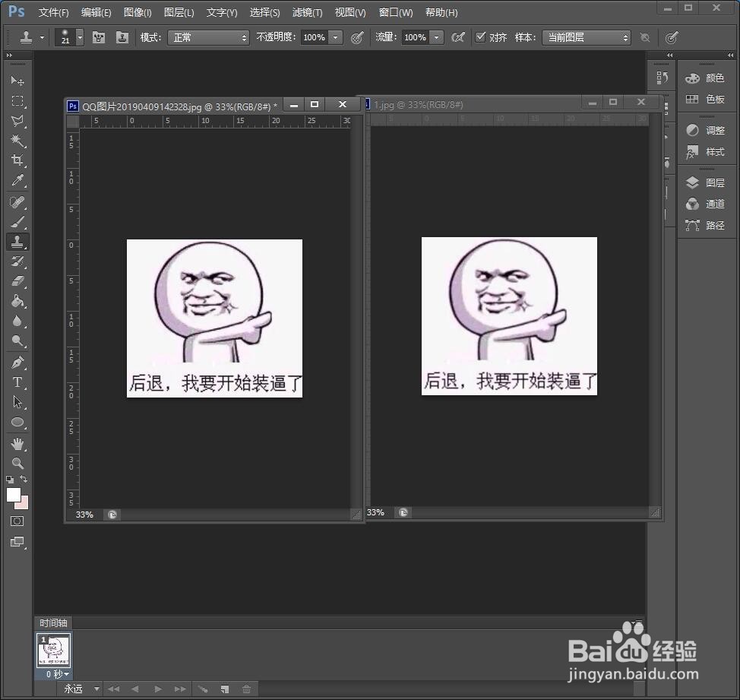740x700 pixels.
Task: Select the Zoom tool in toolbox
Action: (x=17, y=463)
